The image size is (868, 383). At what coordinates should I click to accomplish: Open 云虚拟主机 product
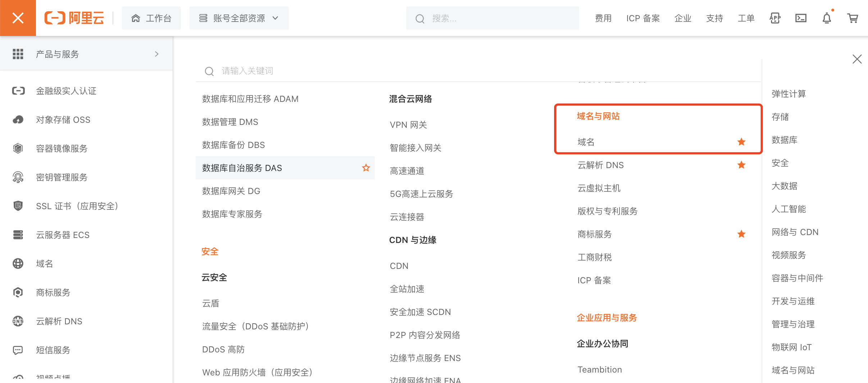(x=599, y=188)
